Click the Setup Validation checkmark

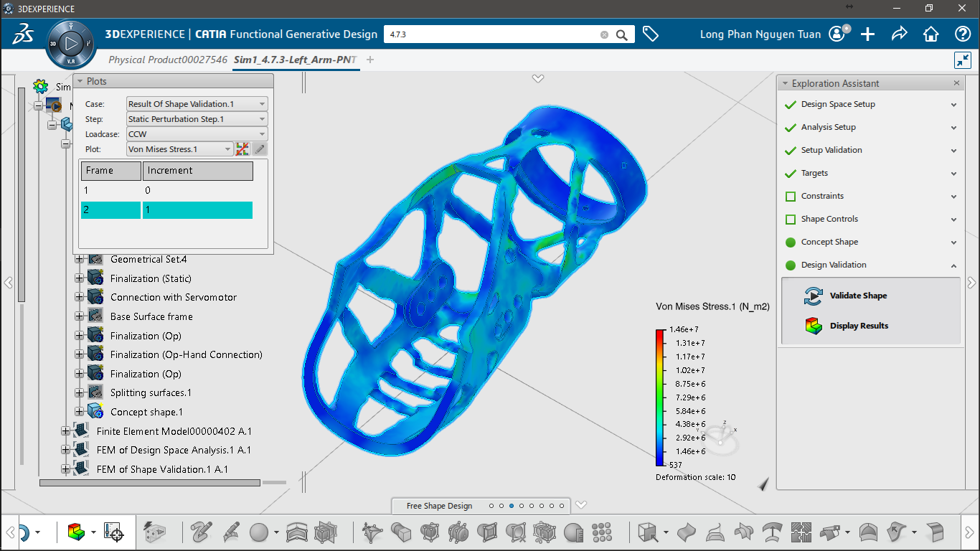[x=791, y=150]
